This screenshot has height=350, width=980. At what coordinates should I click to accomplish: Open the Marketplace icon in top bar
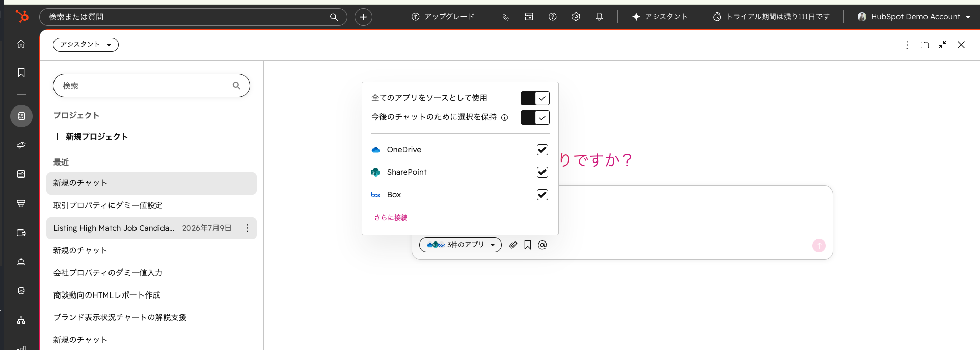pyautogui.click(x=529, y=17)
